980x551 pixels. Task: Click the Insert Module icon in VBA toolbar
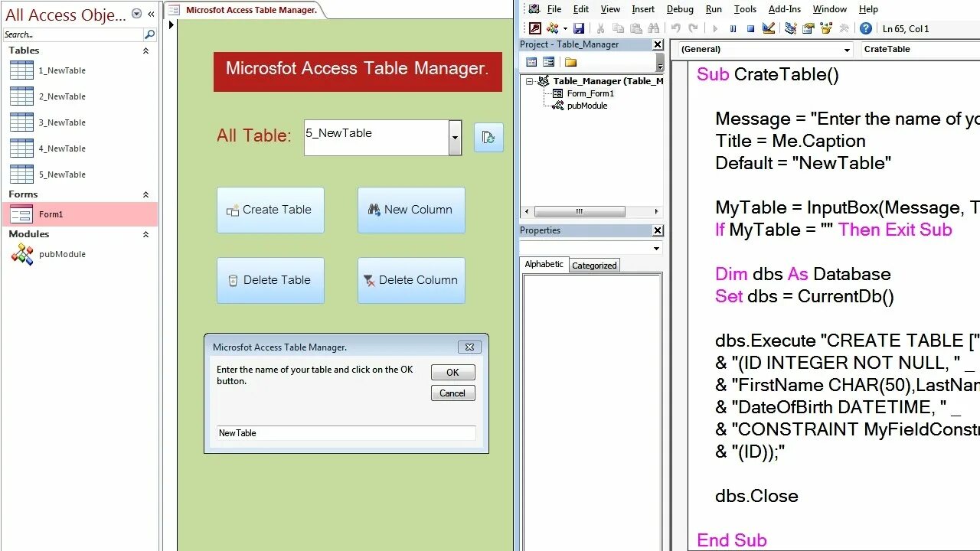[x=553, y=28]
